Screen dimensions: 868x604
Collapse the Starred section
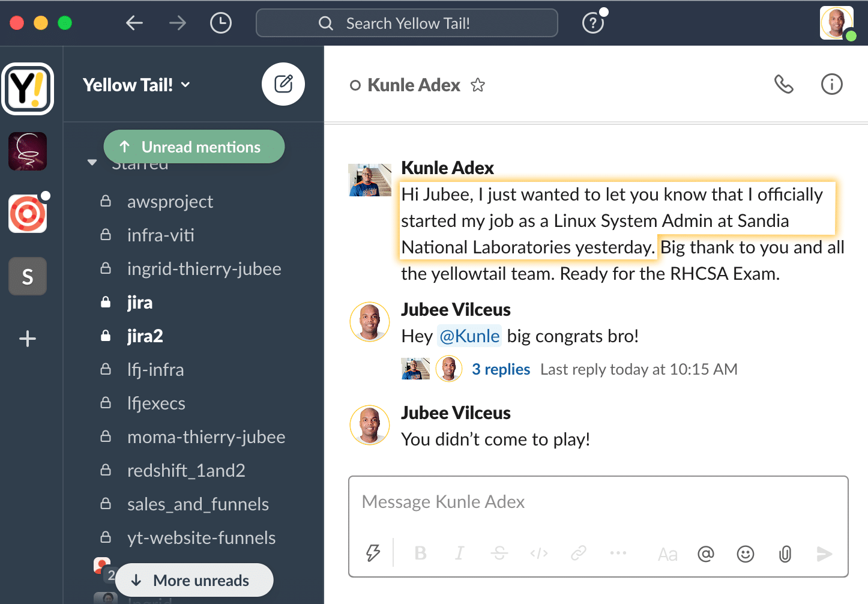[x=92, y=163]
